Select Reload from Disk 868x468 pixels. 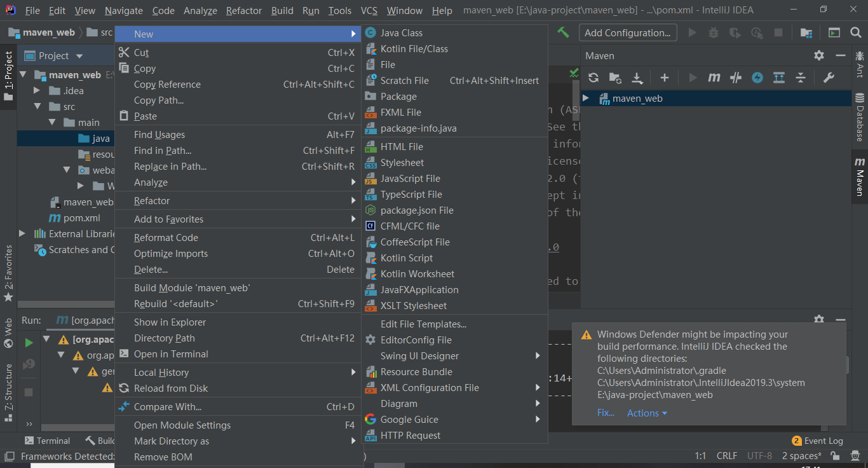238,389
